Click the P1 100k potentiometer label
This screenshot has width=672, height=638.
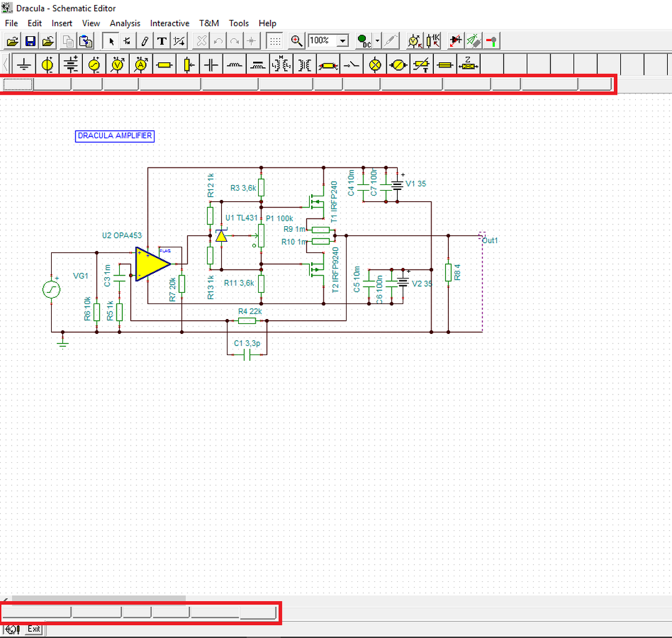coord(279,219)
